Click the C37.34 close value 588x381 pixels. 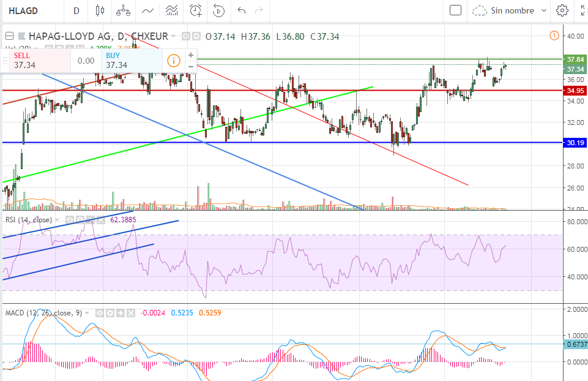click(x=325, y=36)
